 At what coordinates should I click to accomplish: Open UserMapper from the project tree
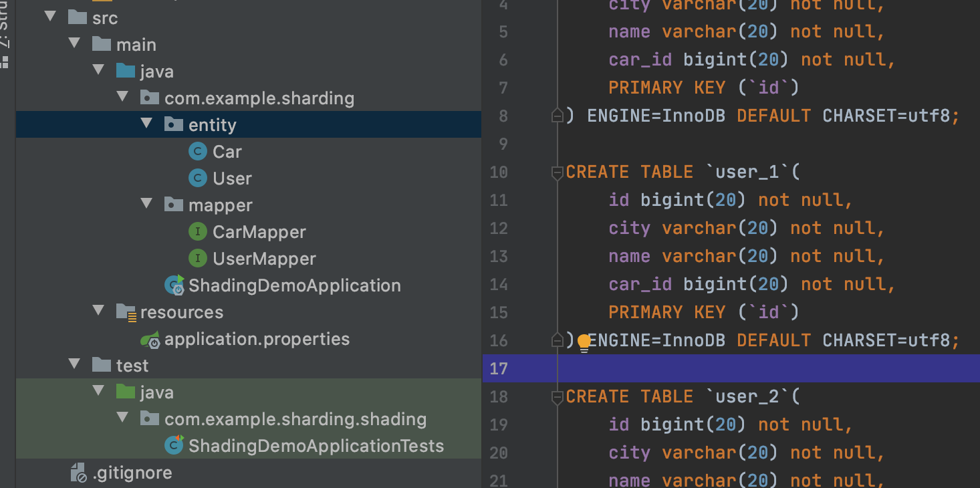(x=264, y=259)
